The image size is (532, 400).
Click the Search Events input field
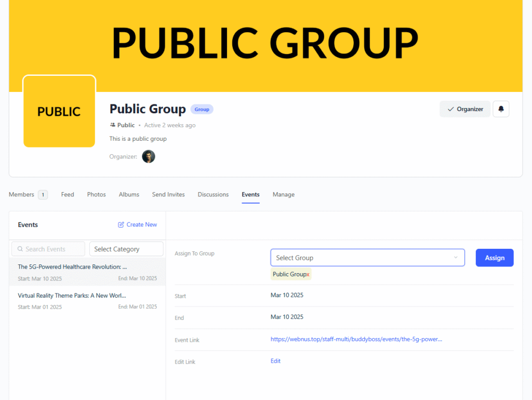click(x=48, y=249)
